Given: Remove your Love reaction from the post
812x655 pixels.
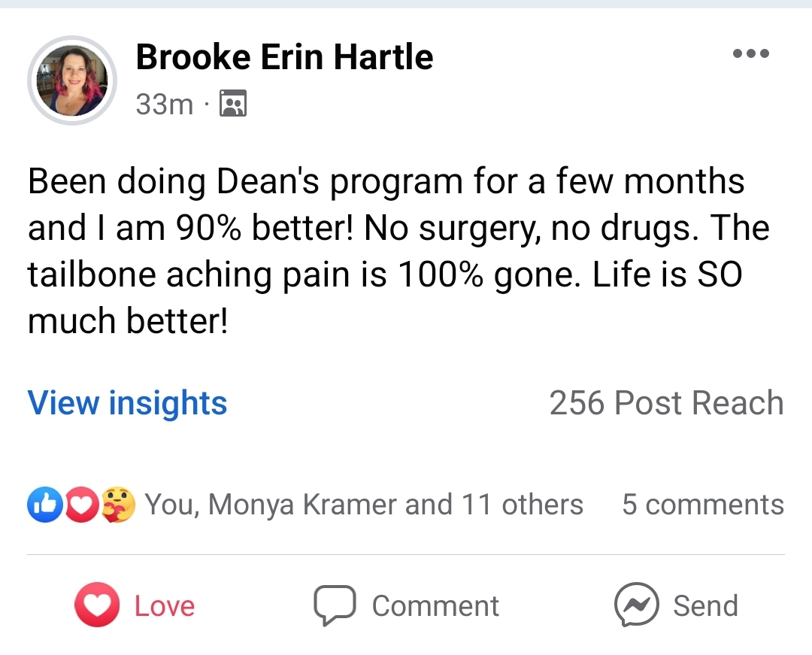Looking at the screenshot, I should (134, 605).
